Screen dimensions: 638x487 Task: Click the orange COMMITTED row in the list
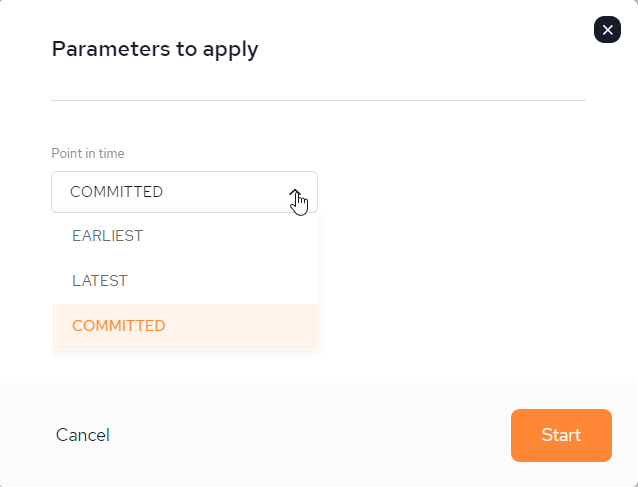click(184, 326)
